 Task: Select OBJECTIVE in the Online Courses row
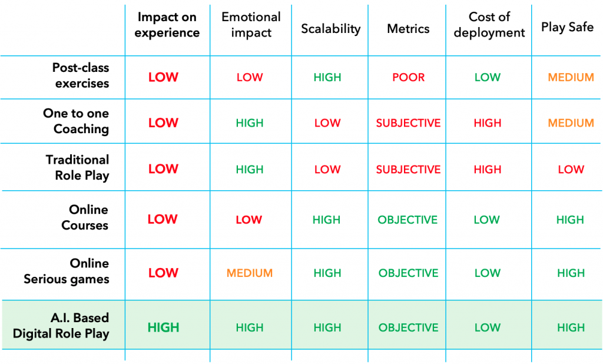[407, 220]
